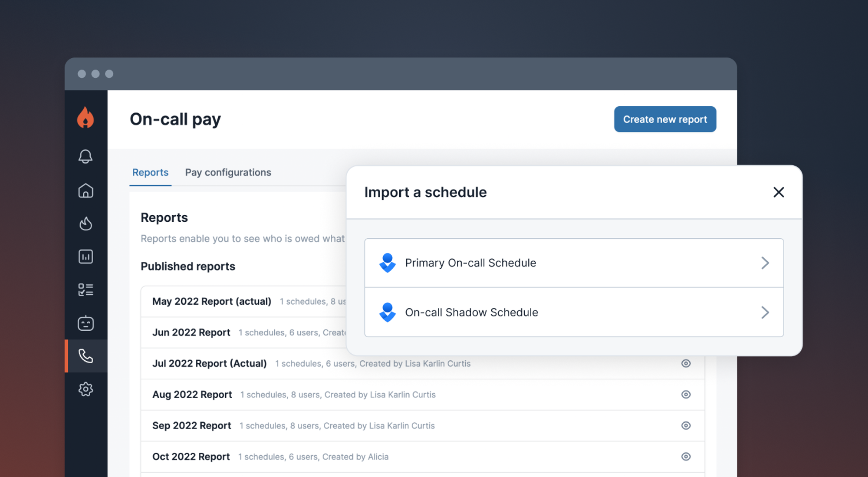868x477 pixels.
Task: Open the bell alerts icon in sidebar
Action: [85, 156]
